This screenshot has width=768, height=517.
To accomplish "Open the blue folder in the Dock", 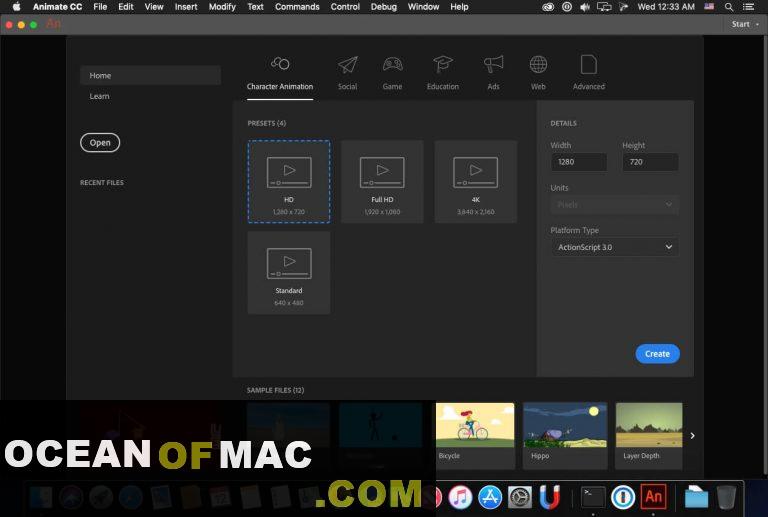I will [696, 497].
